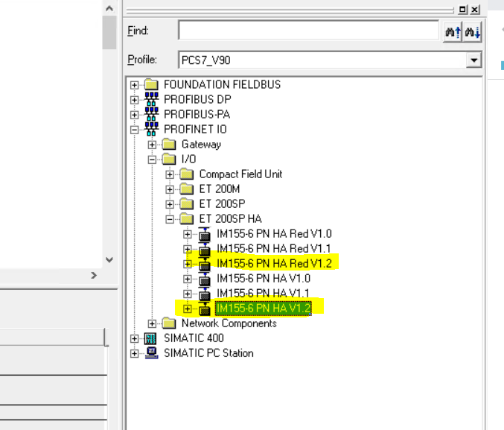
Task: Expand the Compact Field Unit folder
Action: [x=170, y=174]
